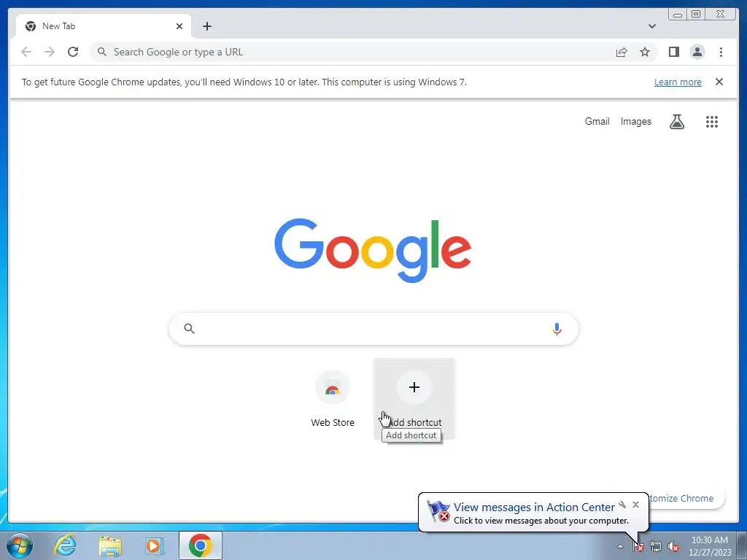This screenshot has width=747, height=560.
Task: Open Windows Explorer from taskbar
Action: coord(110,545)
